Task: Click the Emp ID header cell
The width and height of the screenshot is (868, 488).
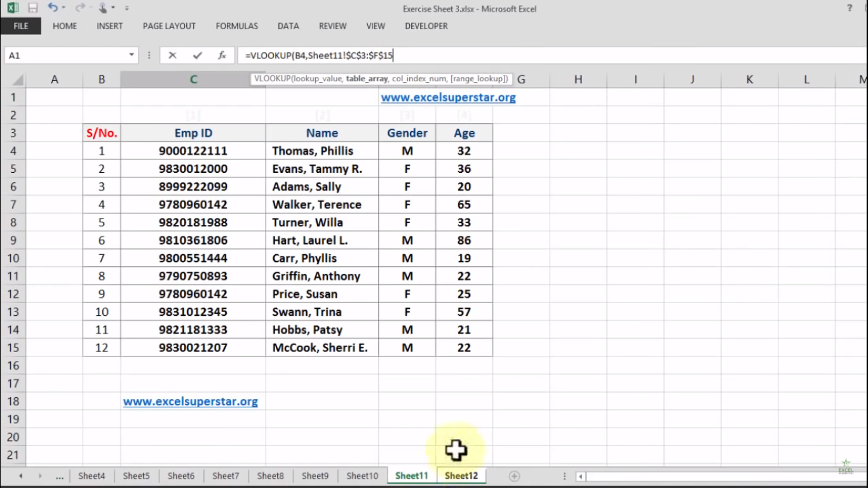Action: [193, 133]
